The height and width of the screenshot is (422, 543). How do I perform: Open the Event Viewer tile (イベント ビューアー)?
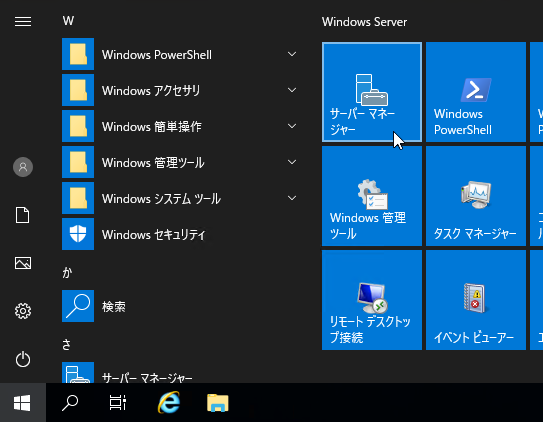click(x=475, y=300)
